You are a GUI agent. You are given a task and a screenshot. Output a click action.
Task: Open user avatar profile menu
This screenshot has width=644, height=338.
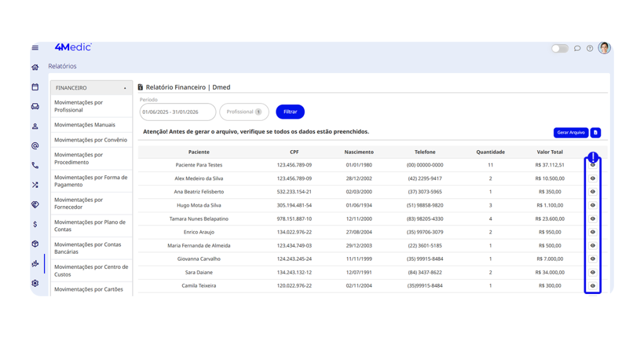[604, 48]
